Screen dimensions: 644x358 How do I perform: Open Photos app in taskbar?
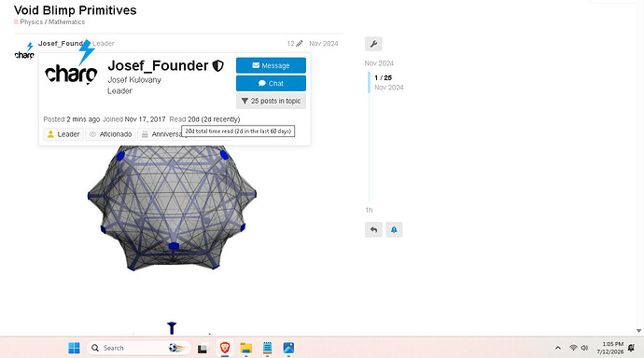point(288,348)
